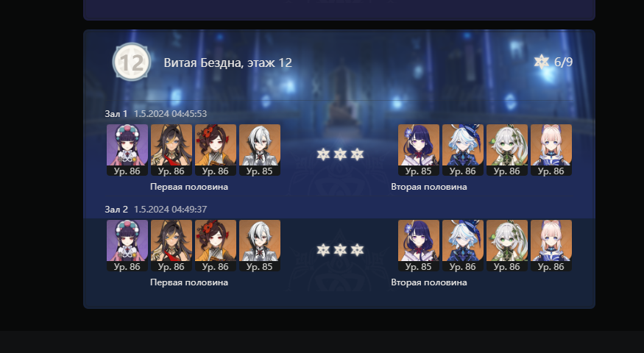Select Kokomi portrait in Chamber 1 second half
Viewport: 644px width, 353px height.
pyautogui.click(x=551, y=150)
